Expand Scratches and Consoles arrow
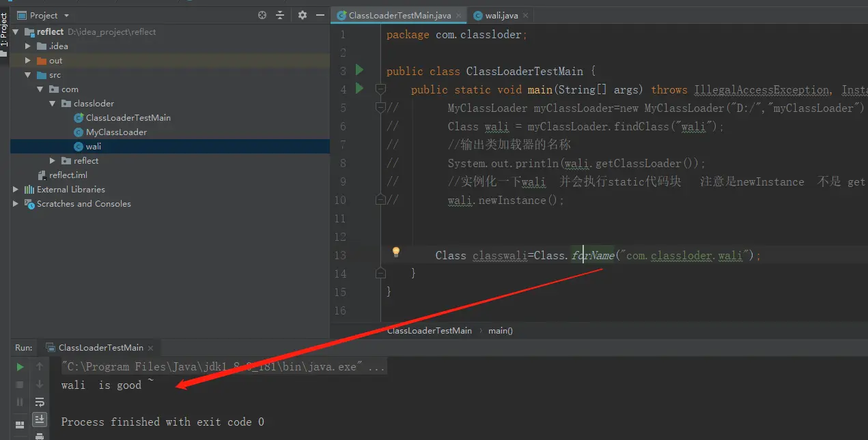 click(x=16, y=203)
